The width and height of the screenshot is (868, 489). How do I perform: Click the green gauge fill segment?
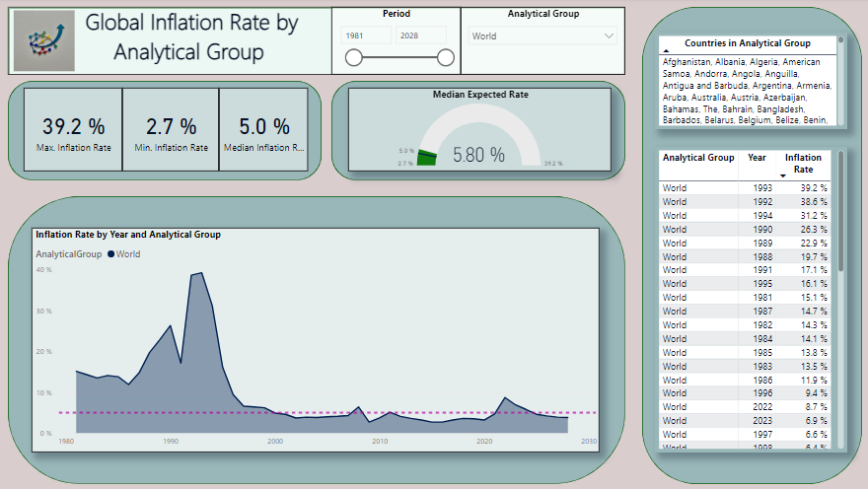(426, 158)
